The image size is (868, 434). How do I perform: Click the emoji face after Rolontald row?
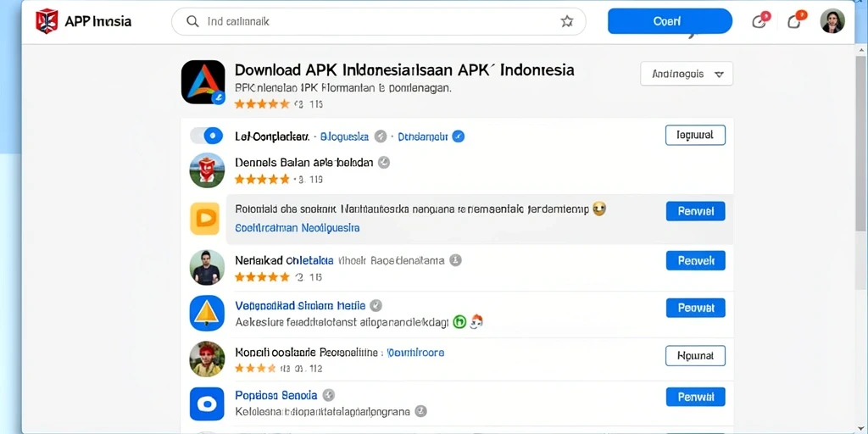pyautogui.click(x=599, y=209)
